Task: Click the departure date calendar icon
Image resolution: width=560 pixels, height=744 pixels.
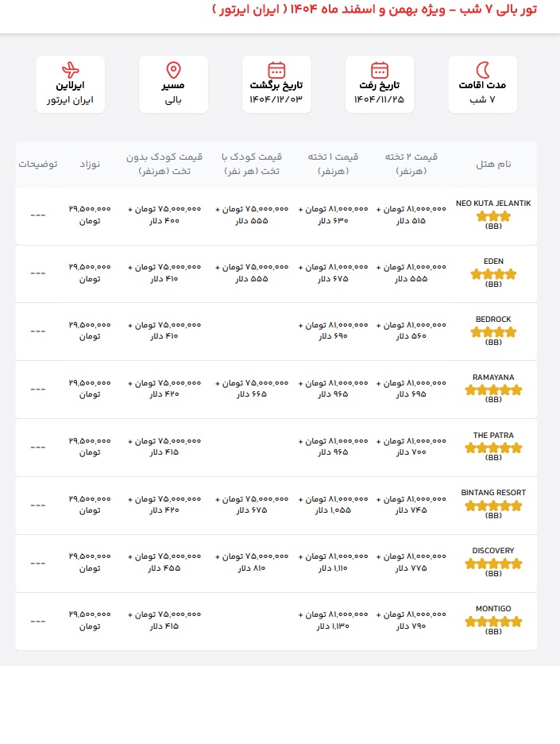Action: click(x=380, y=70)
